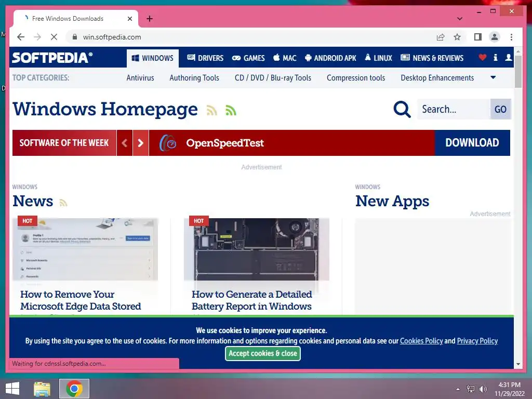
Task: Click the taskbar clock showing 4:31 PM
Action: point(509,389)
